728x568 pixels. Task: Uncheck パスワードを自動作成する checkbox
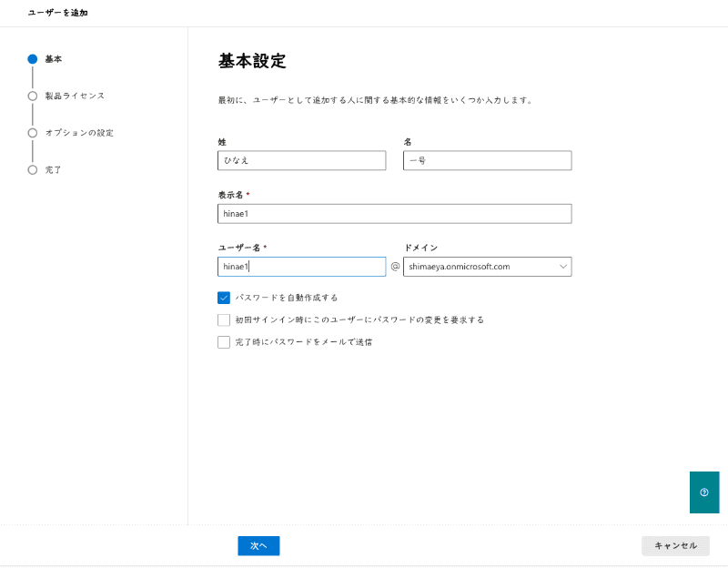224,298
